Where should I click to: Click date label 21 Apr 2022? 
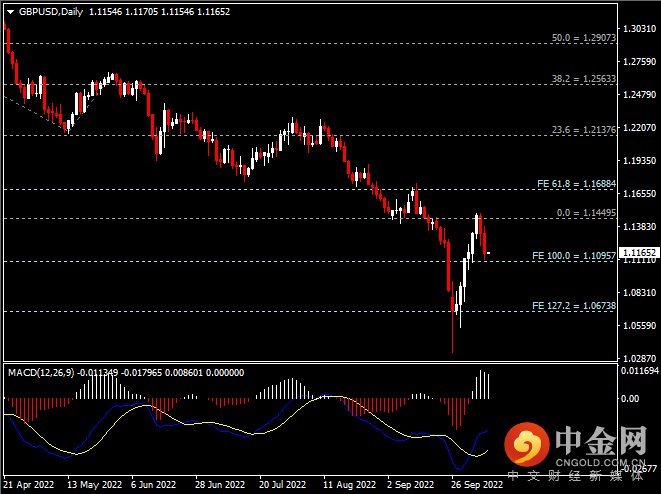29,485
